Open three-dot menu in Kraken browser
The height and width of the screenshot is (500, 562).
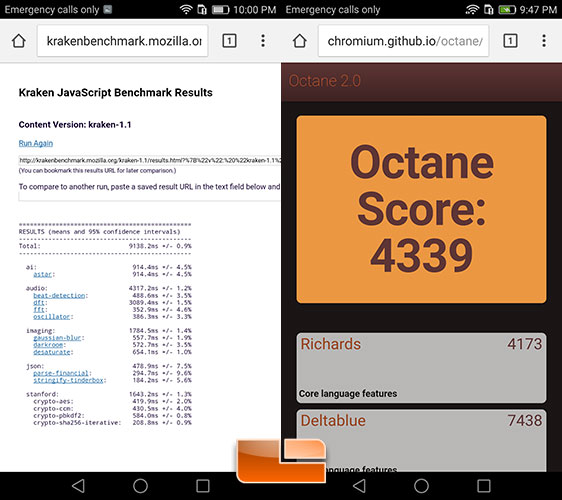[263, 41]
